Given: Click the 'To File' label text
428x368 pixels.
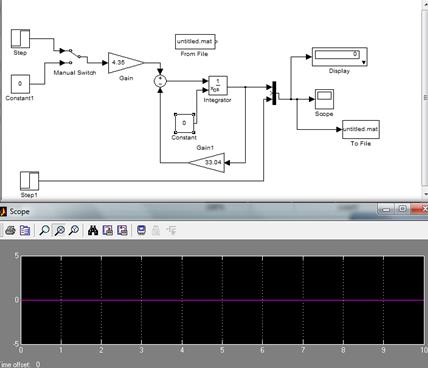Looking at the screenshot, I should (x=361, y=144).
